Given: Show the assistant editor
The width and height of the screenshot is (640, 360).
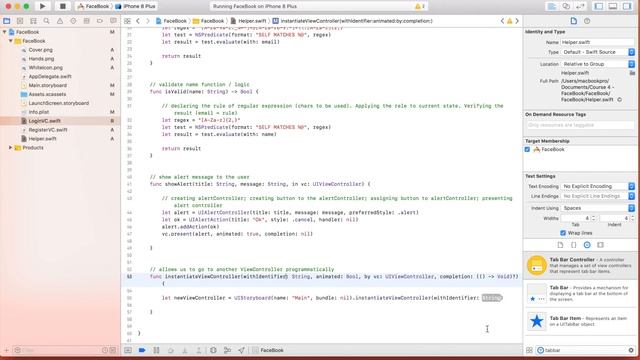Looking at the screenshot, I should (x=566, y=6).
